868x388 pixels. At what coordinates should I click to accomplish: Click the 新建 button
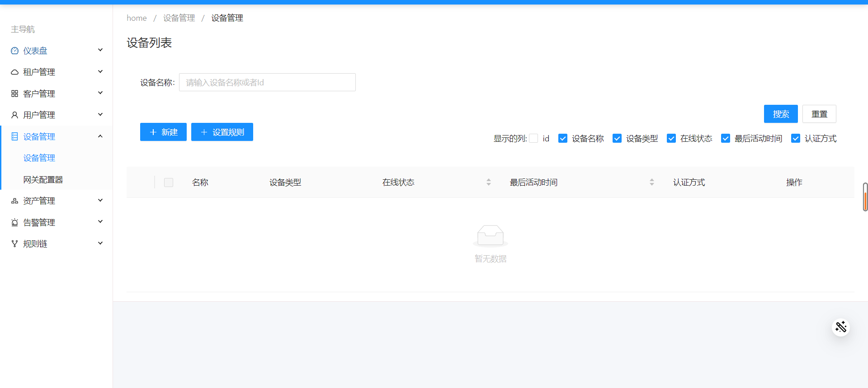[163, 132]
